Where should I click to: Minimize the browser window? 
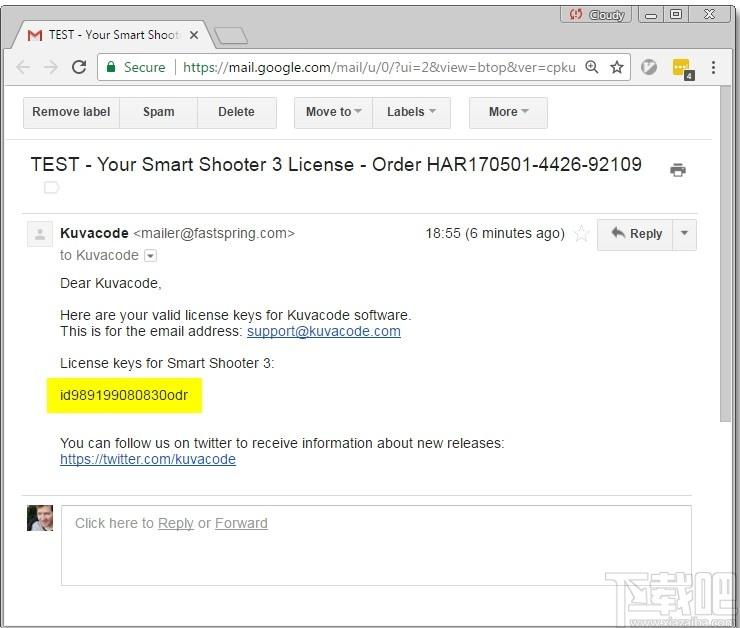click(x=651, y=15)
